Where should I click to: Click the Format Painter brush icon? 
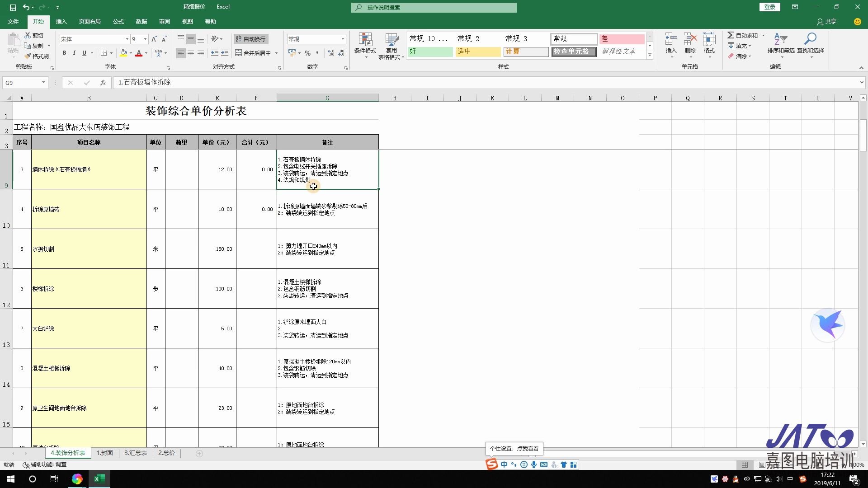[28, 56]
